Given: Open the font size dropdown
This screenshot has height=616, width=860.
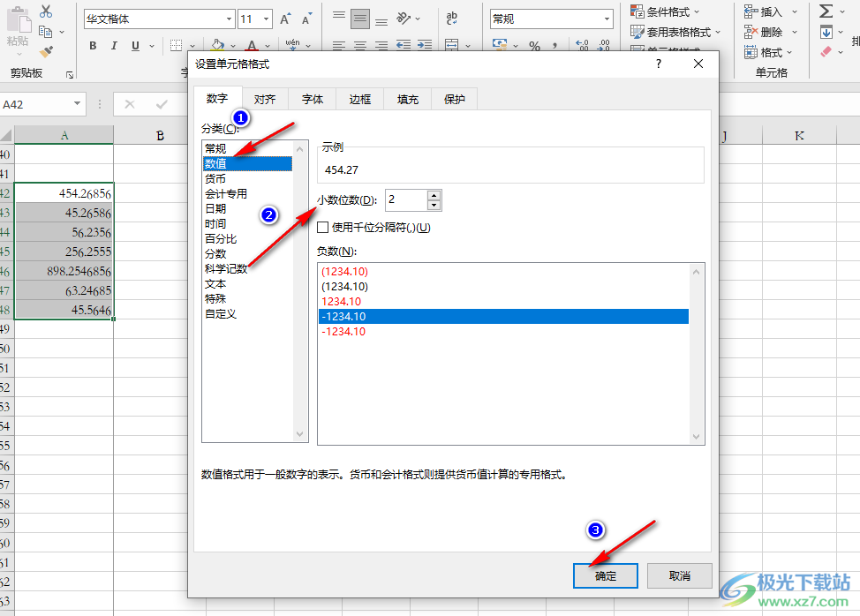Looking at the screenshot, I should tap(266, 19).
